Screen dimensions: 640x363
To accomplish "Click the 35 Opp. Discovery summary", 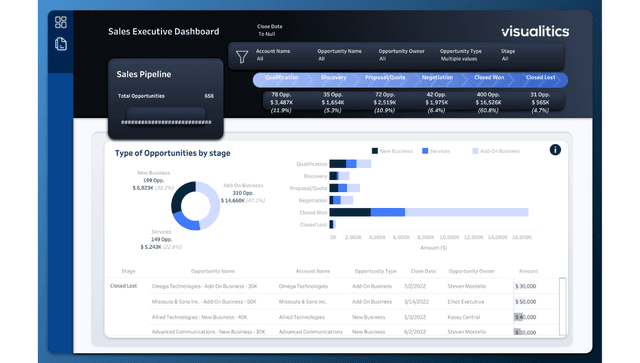I will point(333,102).
